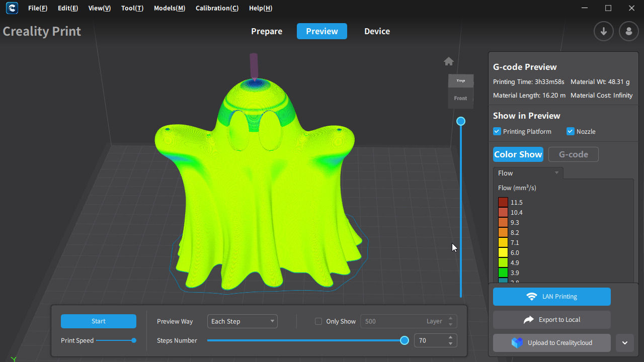Viewport: 644px width, 362px height.
Task: Open the Calibration menu
Action: [x=217, y=8]
